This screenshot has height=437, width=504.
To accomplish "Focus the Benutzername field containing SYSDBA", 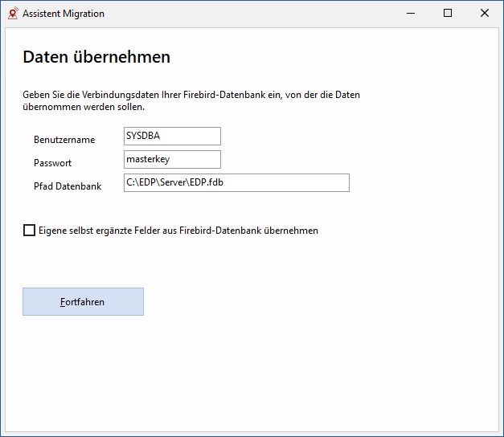I will 172,136.
